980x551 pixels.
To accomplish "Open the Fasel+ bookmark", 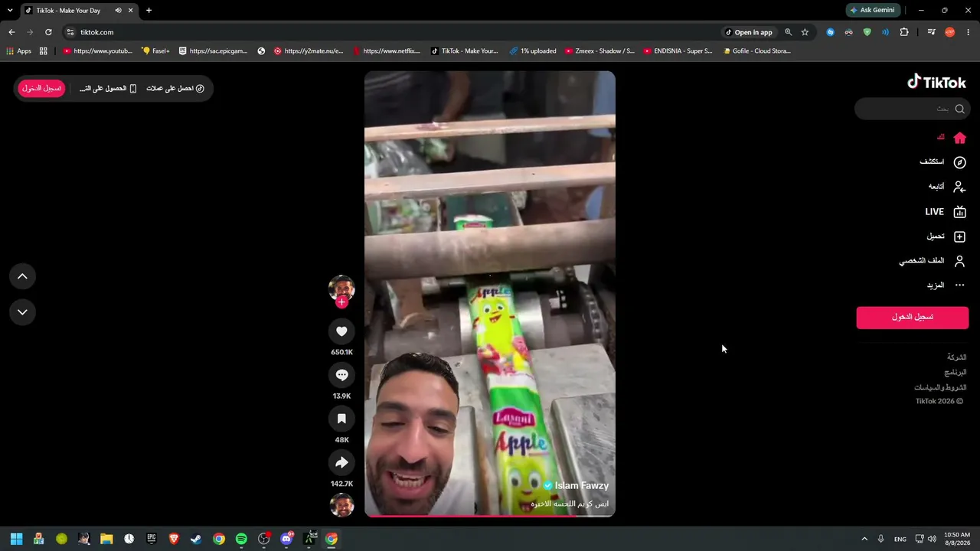I will 156,51.
